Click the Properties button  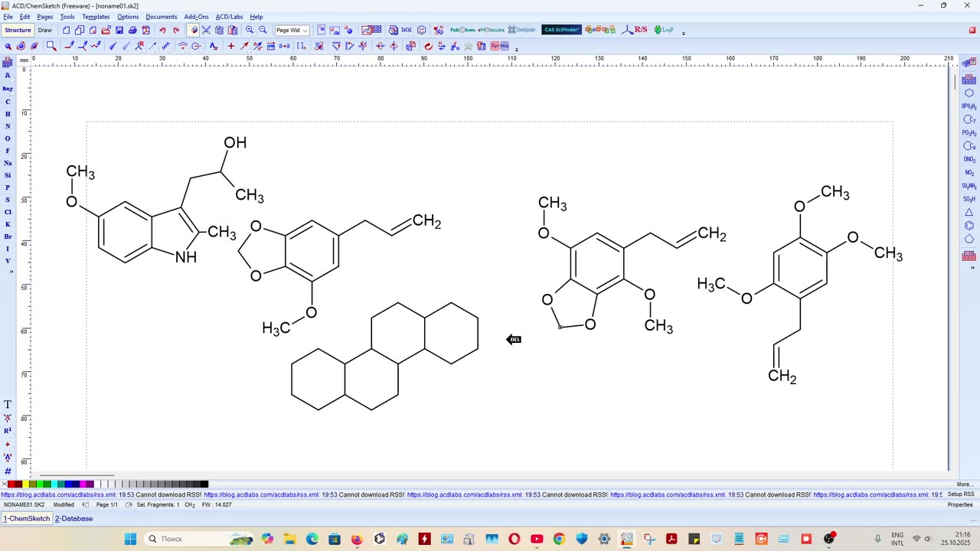click(960, 505)
